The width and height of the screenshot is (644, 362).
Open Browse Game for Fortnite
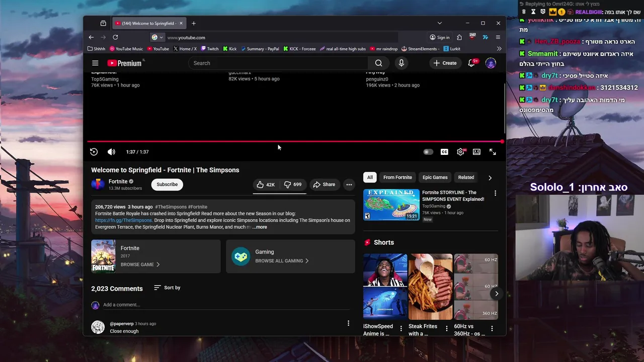[x=140, y=264]
